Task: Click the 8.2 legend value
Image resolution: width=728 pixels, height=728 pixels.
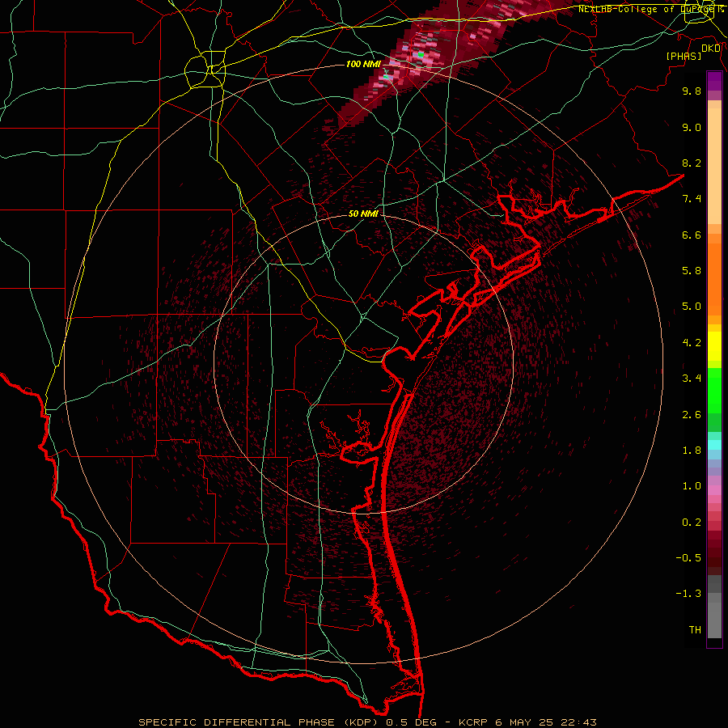Action: click(x=692, y=163)
